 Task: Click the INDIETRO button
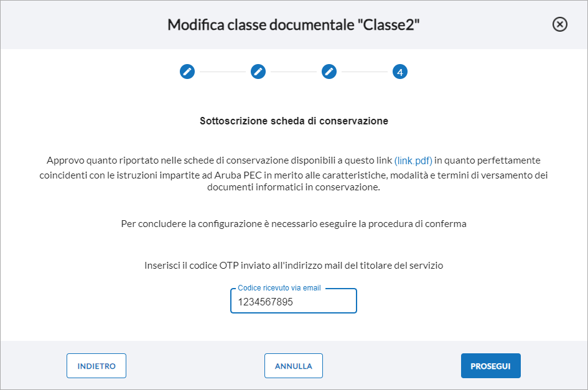[96, 366]
